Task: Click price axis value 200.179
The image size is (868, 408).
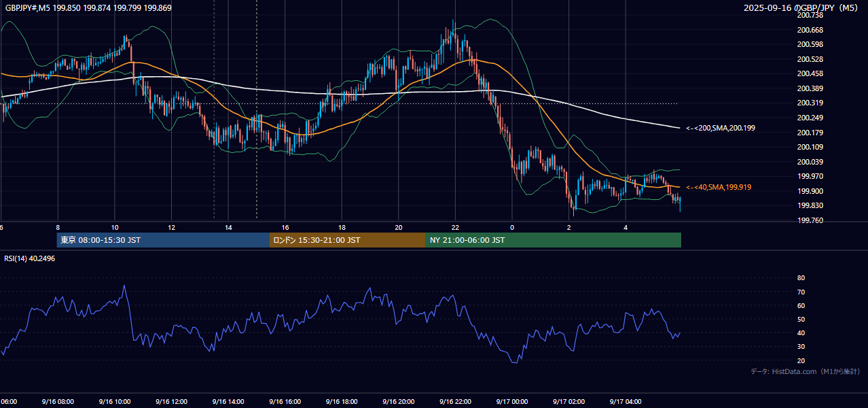Action: tap(810, 133)
